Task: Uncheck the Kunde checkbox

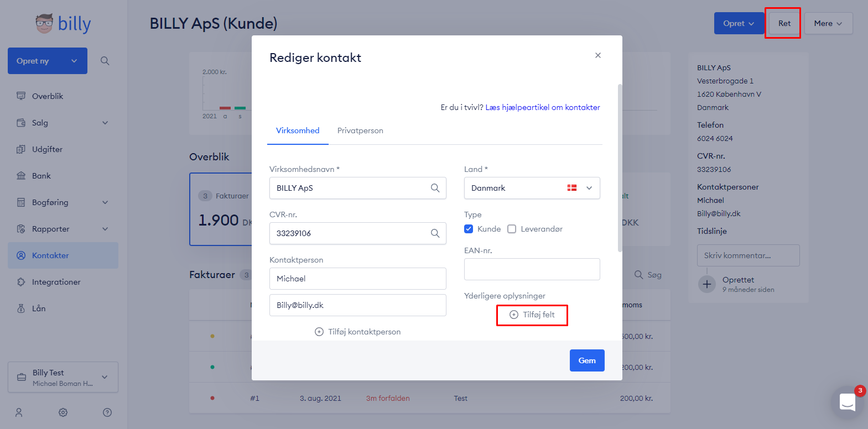Action: point(469,229)
